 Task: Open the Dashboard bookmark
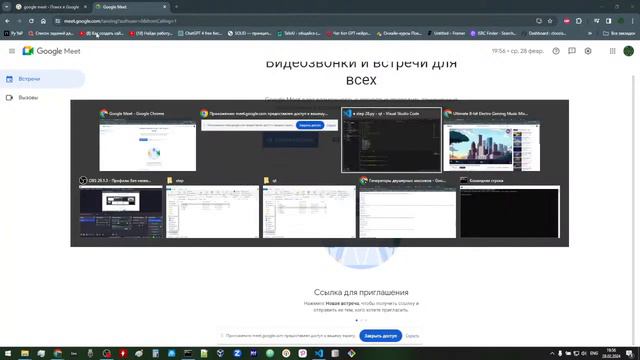tap(544, 33)
